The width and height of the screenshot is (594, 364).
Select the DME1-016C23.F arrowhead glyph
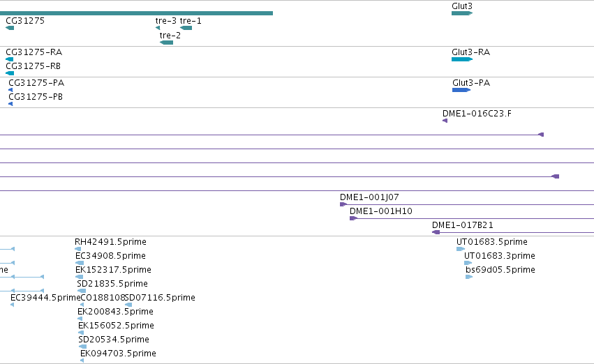[x=445, y=121]
